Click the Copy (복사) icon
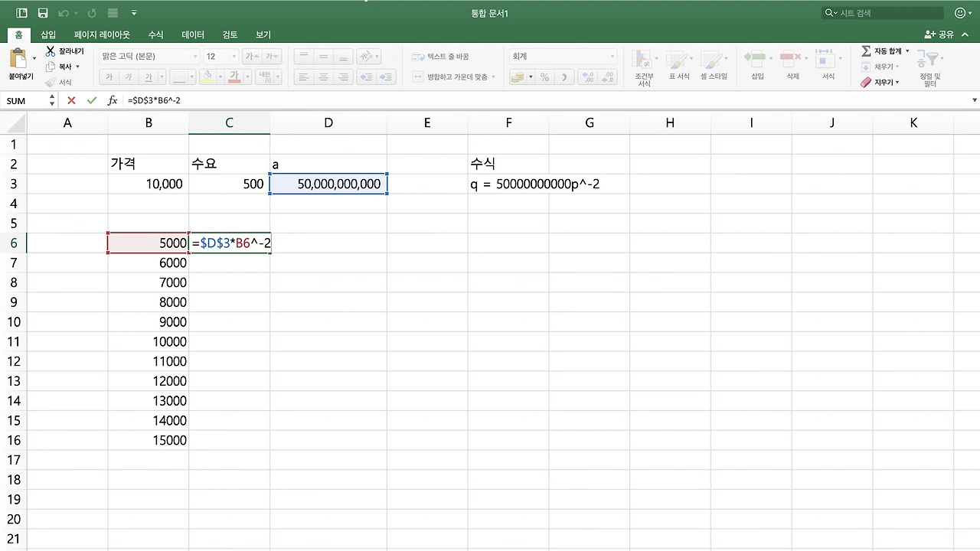This screenshot has width=980, height=551. point(51,67)
